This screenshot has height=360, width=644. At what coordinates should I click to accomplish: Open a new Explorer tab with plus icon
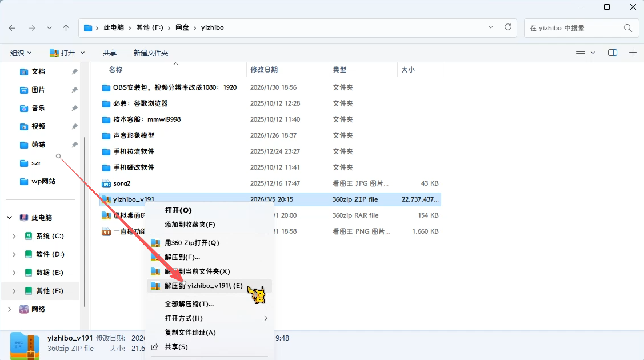[x=633, y=52]
